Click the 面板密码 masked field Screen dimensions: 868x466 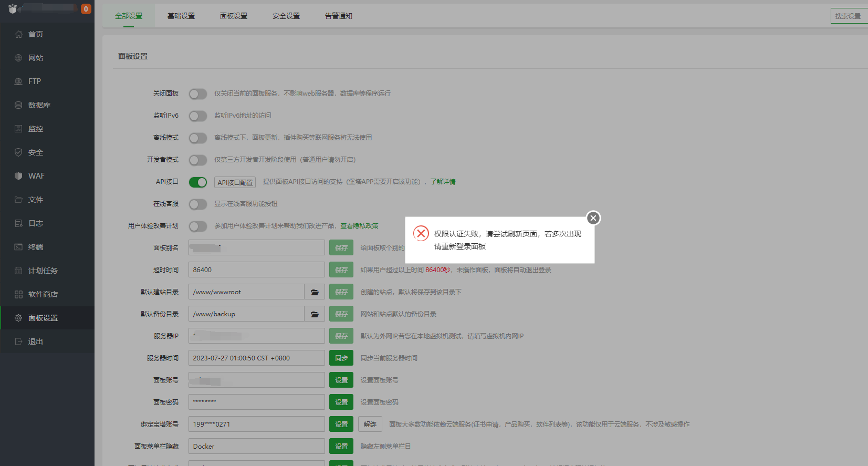click(257, 402)
